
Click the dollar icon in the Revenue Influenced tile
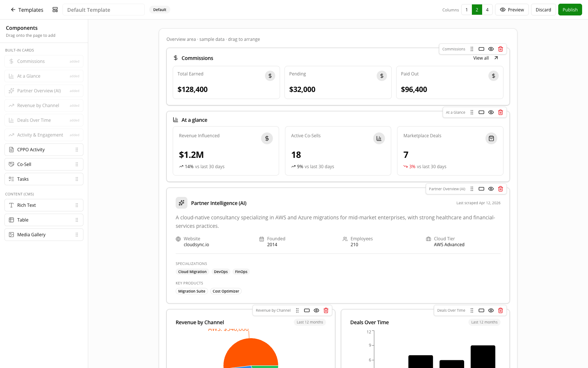[x=267, y=138]
